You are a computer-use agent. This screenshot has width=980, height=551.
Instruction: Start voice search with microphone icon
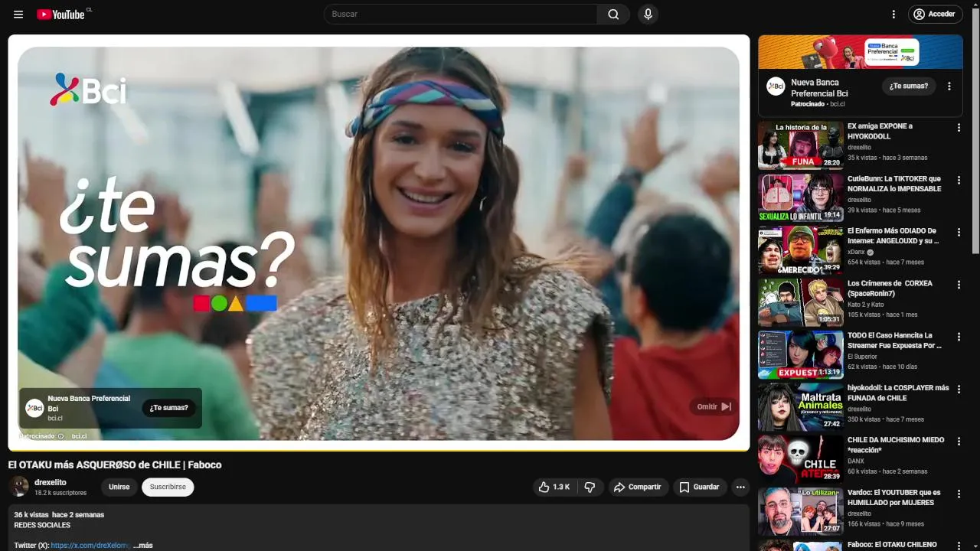coord(648,14)
